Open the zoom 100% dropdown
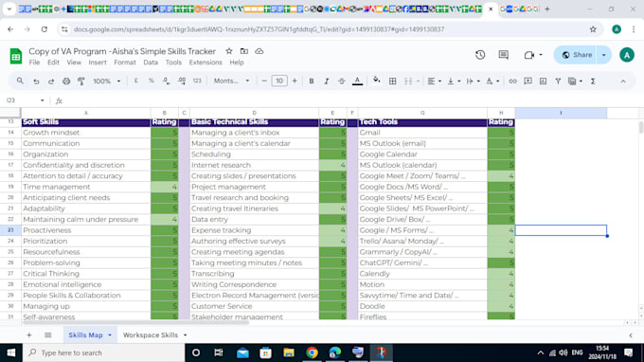Image resolution: width=644 pixels, height=362 pixels. coord(106,81)
